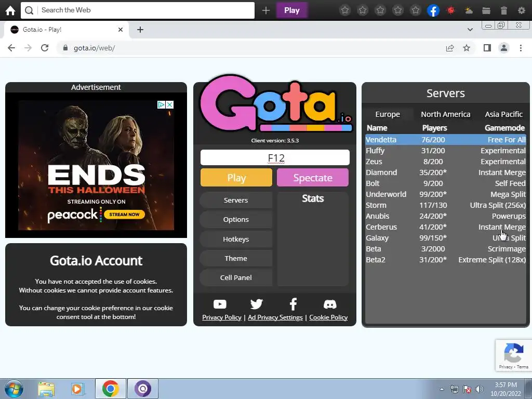Open the Theme menu button

(x=236, y=259)
